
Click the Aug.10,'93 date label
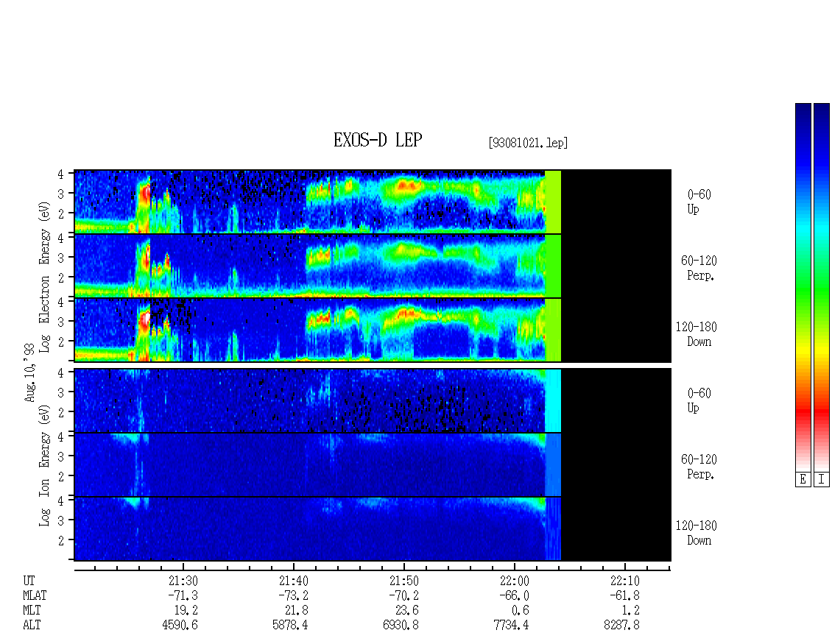pyautogui.click(x=29, y=372)
